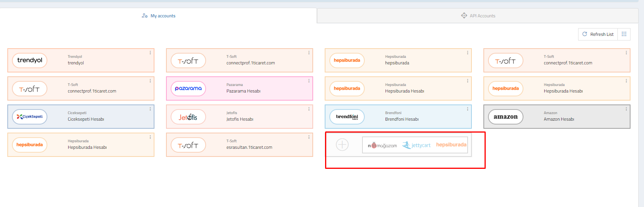Click the Pazarama logo badge
This screenshot has height=207, width=644.
click(188, 89)
